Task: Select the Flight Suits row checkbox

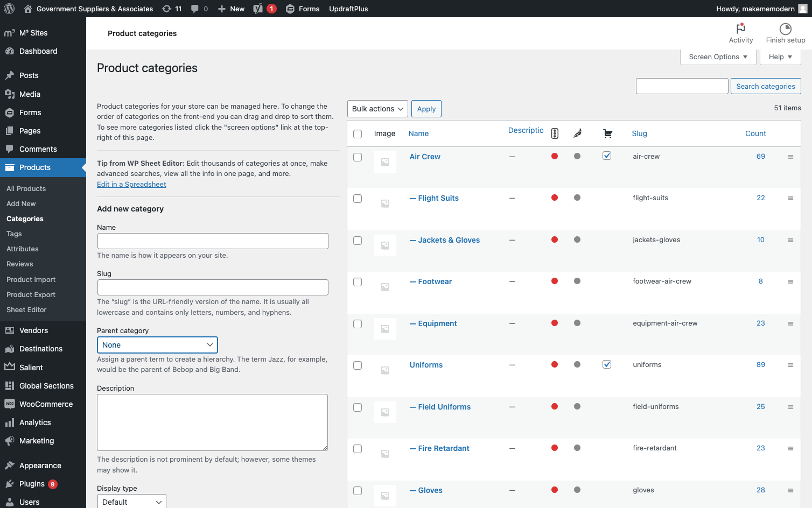Action: coord(358,199)
